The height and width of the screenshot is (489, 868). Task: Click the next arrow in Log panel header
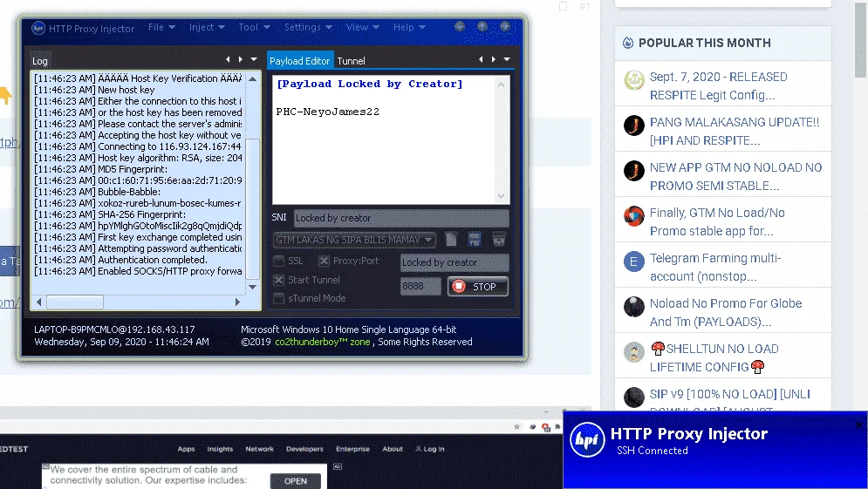point(240,59)
